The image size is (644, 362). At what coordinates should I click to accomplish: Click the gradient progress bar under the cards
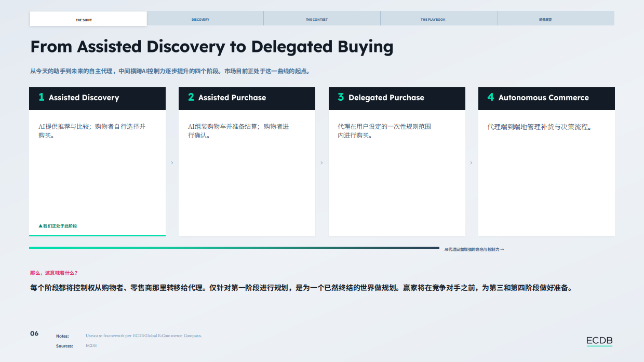pos(234,248)
